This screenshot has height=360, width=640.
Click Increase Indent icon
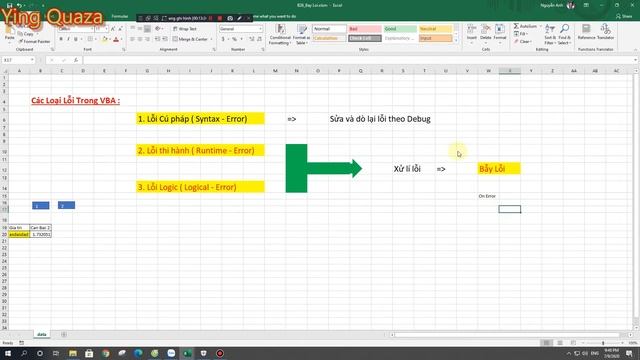coord(165,39)
